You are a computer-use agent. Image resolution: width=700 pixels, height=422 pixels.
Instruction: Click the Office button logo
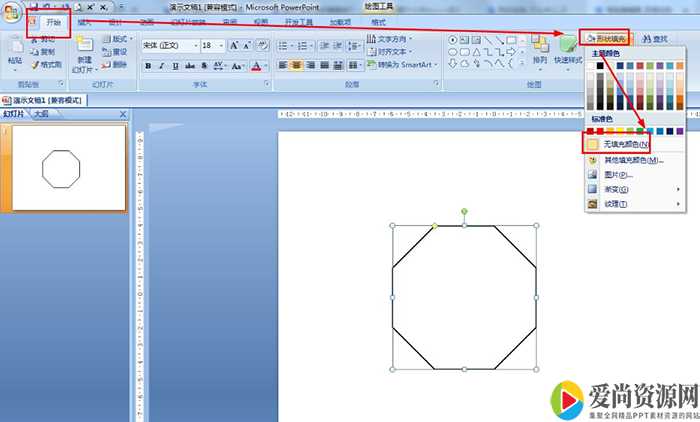tap(14, 14)
